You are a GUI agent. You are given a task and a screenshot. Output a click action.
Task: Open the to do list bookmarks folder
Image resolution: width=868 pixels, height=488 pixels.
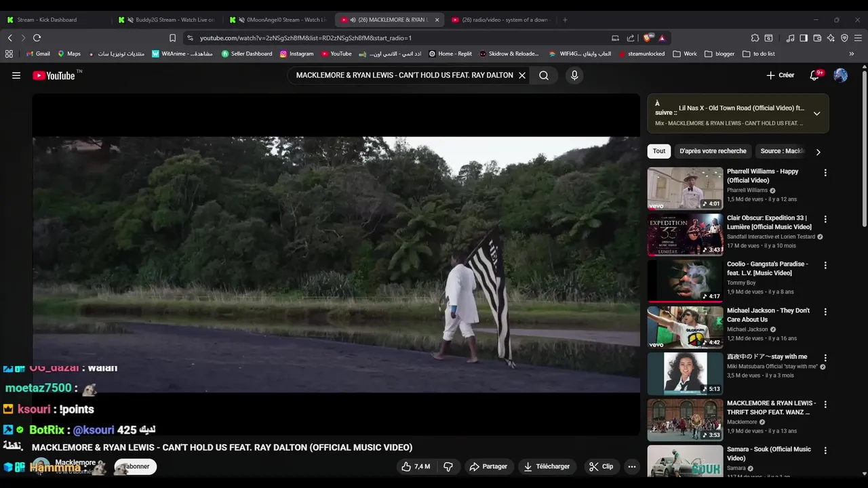(x=759, y=54)
